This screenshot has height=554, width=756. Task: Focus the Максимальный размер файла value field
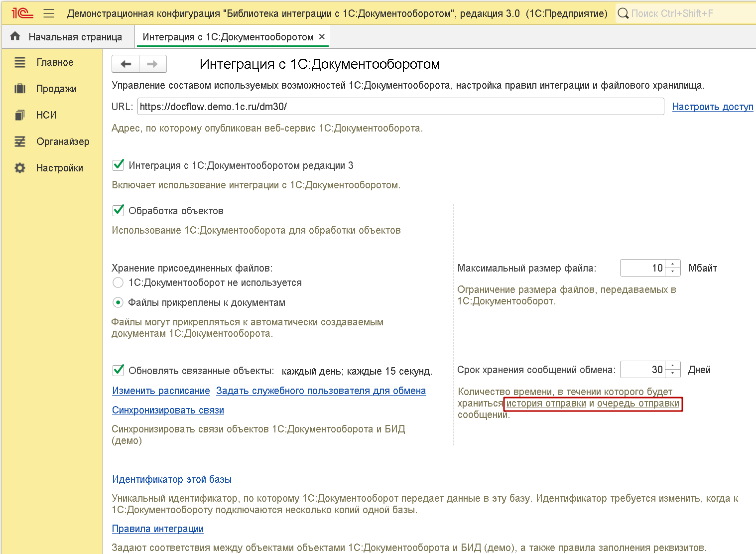[x=643, y=268]
